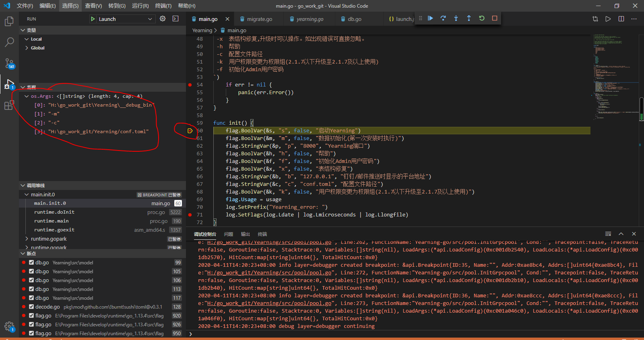Maximize the bottom panel
Viewport: 644px width, 340px height.
[621, 234]
